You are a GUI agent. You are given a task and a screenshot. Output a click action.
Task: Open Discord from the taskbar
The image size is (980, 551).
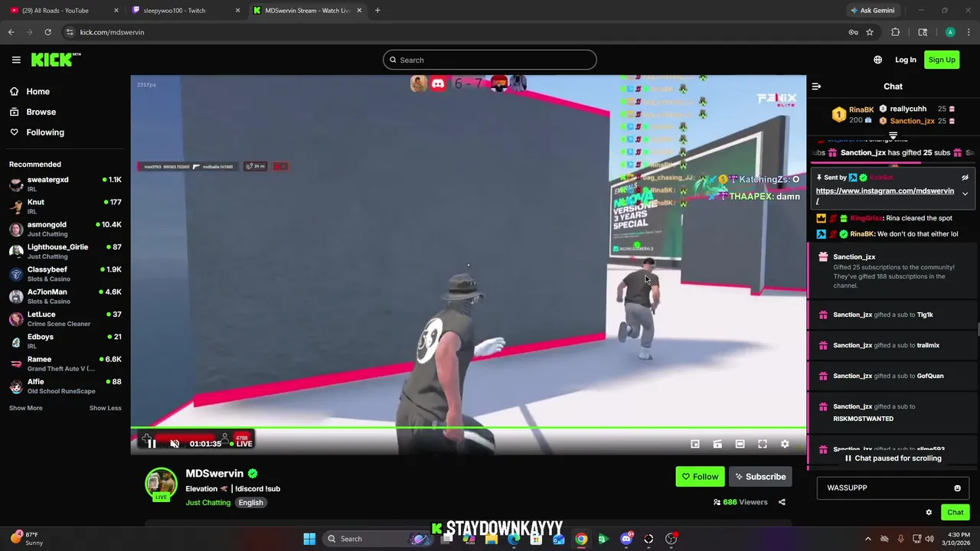[626, 539]
